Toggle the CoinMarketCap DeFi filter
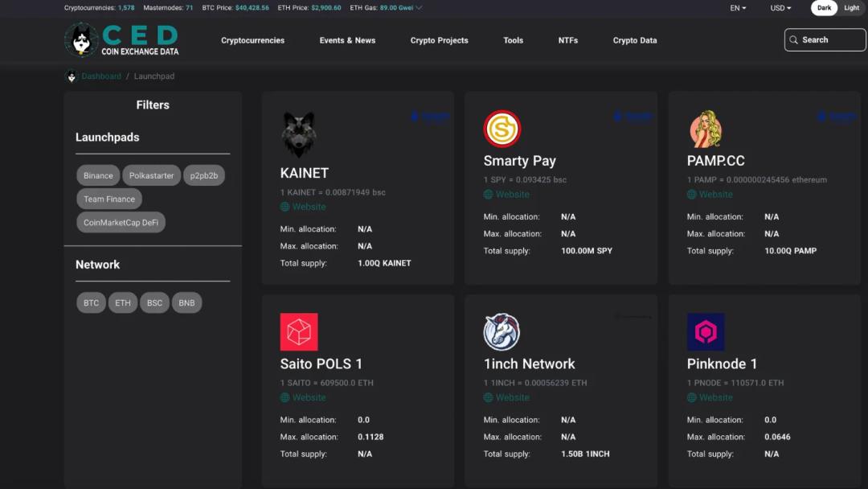The image size is (868, 489). point(121,223)
